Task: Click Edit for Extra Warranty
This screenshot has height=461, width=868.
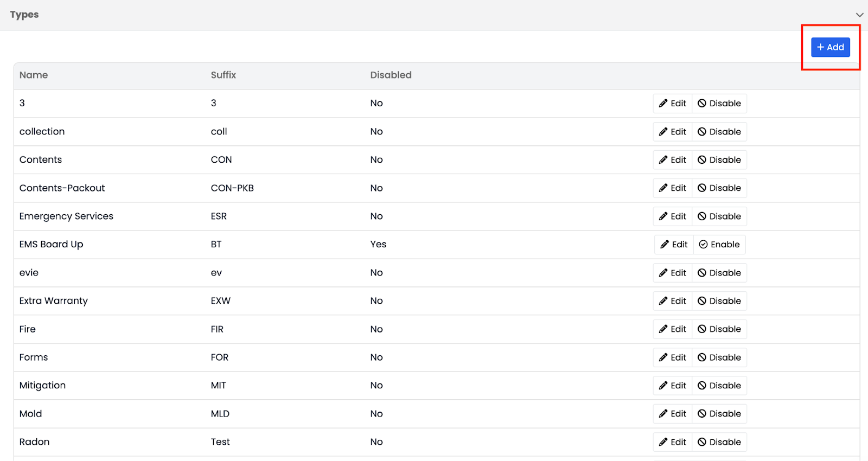Action: click(x=673, y=301)
